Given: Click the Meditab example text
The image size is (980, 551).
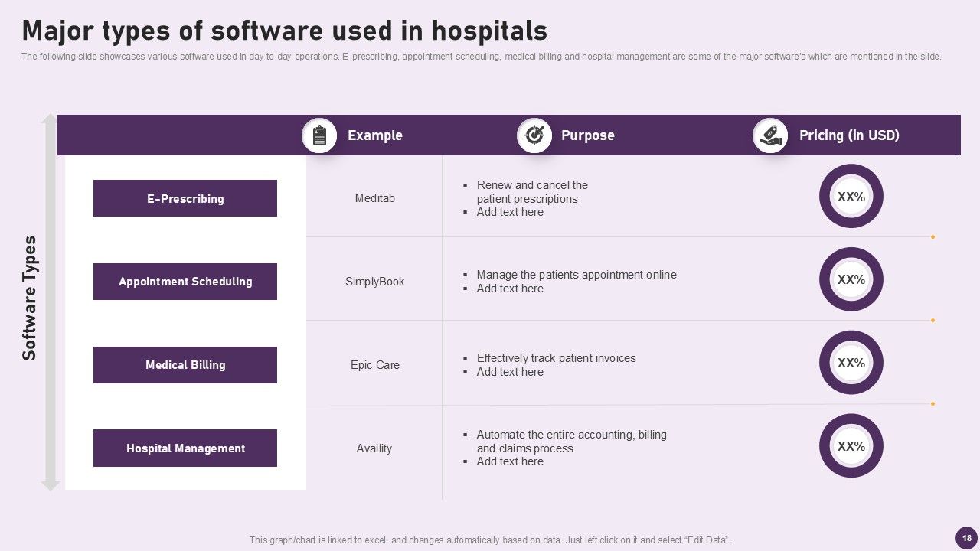Looking at the screenshot, I should [x=375, y=198].
